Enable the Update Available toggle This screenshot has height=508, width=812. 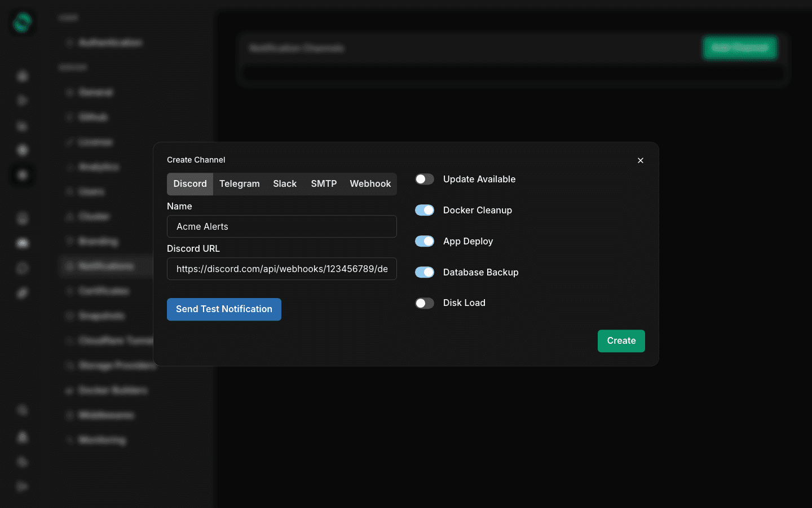[425, 179]
